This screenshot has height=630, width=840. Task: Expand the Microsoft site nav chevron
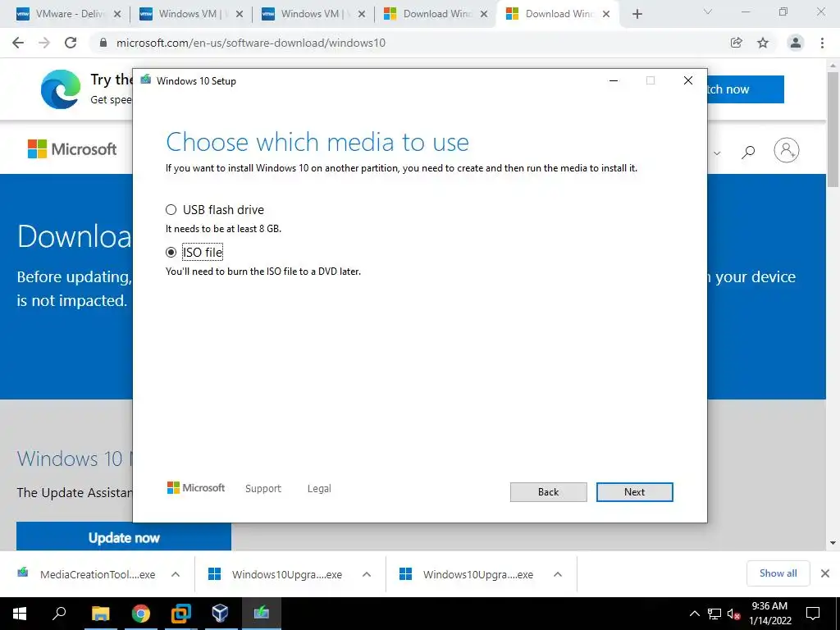pos(717,153)
